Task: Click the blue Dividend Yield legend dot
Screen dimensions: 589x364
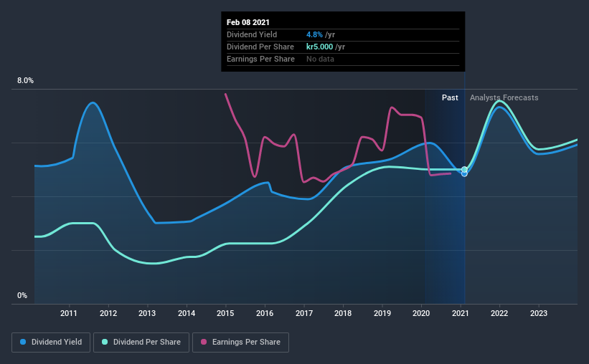Action: [x=23, y=342]
